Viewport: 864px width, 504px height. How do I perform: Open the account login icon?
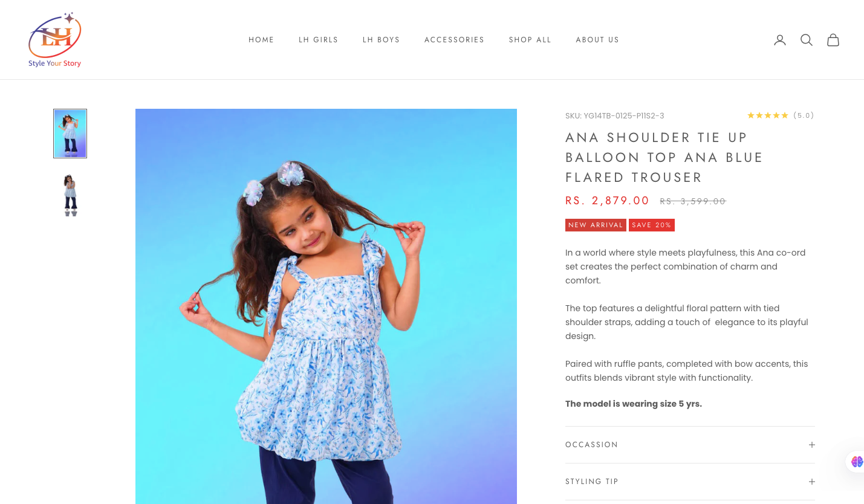(780, 40)
